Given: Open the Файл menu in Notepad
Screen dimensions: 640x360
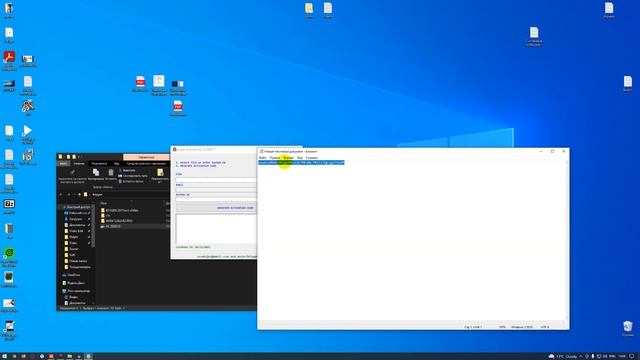Looking at the screenshot, I should point(263,158).
